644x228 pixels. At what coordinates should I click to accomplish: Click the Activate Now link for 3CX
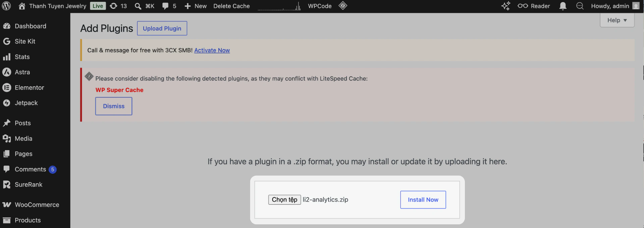212,50
